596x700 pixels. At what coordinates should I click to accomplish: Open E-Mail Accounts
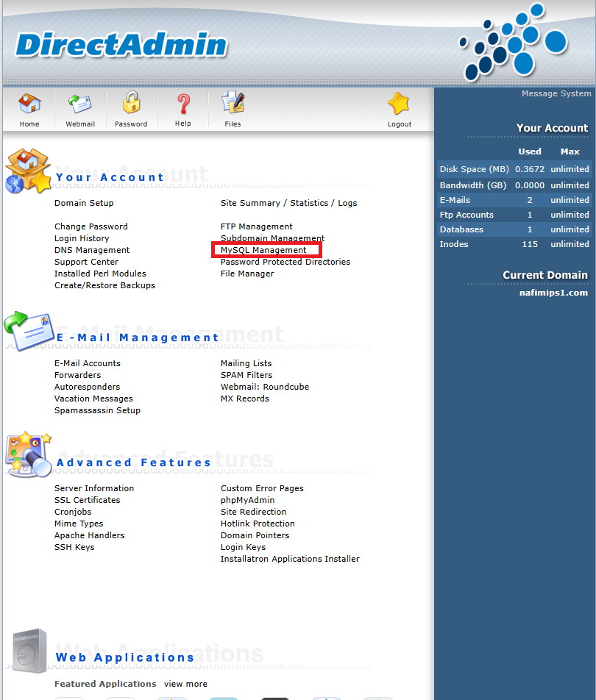(88, 363)
